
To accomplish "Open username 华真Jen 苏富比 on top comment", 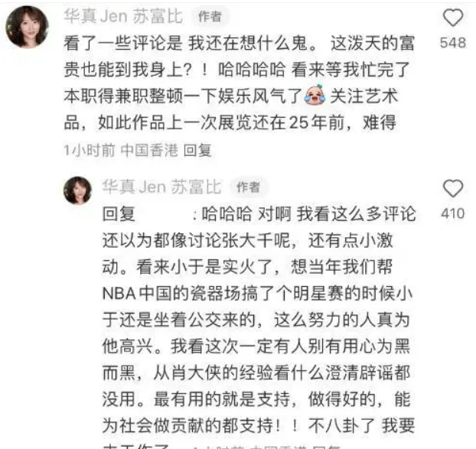I will 123,16.
